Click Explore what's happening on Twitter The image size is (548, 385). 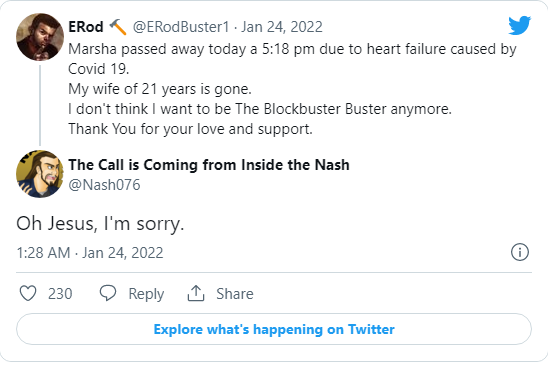[274, 329]
